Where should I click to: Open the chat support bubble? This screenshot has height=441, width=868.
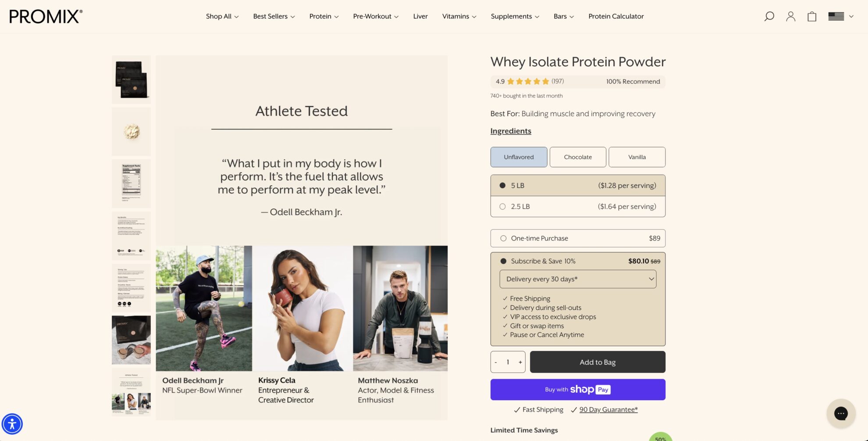841,413
